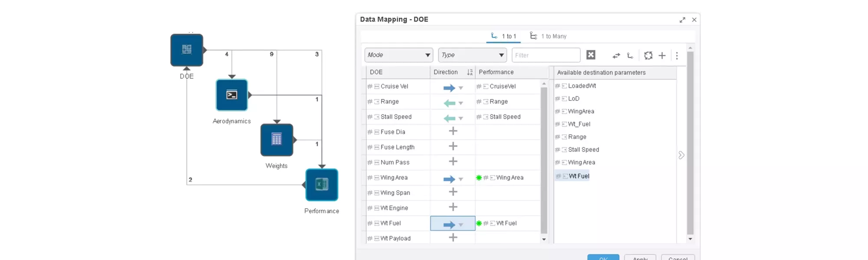Add mapping for Wt Payload with plus
868x260 pixels.
click(453, 237)
